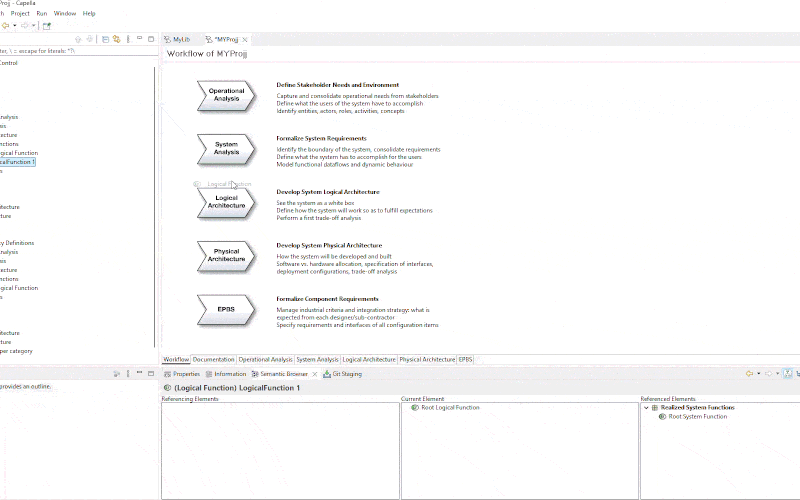Viewport: 800px width, 500px height.
Task: Click the Develop System Physical Architecture heading
Action: tap(327, 245)
